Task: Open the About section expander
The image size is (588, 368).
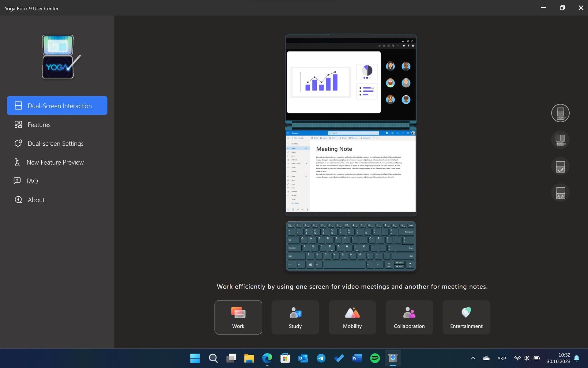Action: [36, 199]
